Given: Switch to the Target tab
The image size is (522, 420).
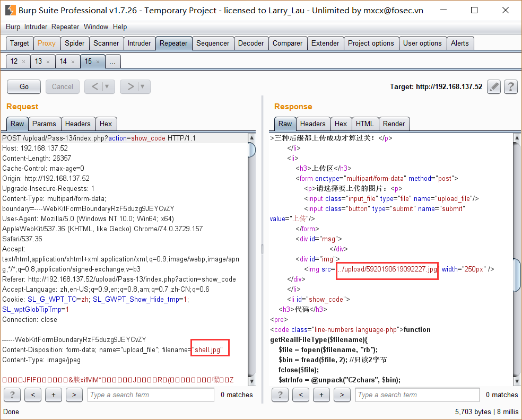Looking at the screenshot, I should pos(20,43).
